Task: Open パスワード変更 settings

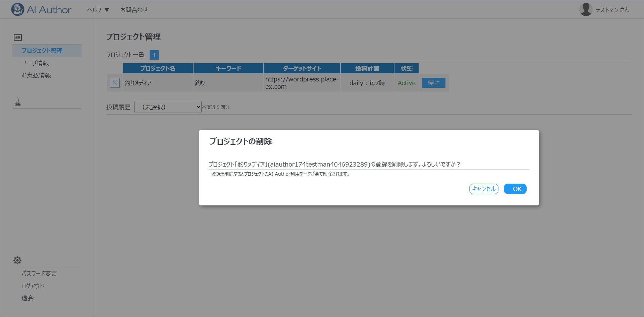Action: [x=39, y=273]
